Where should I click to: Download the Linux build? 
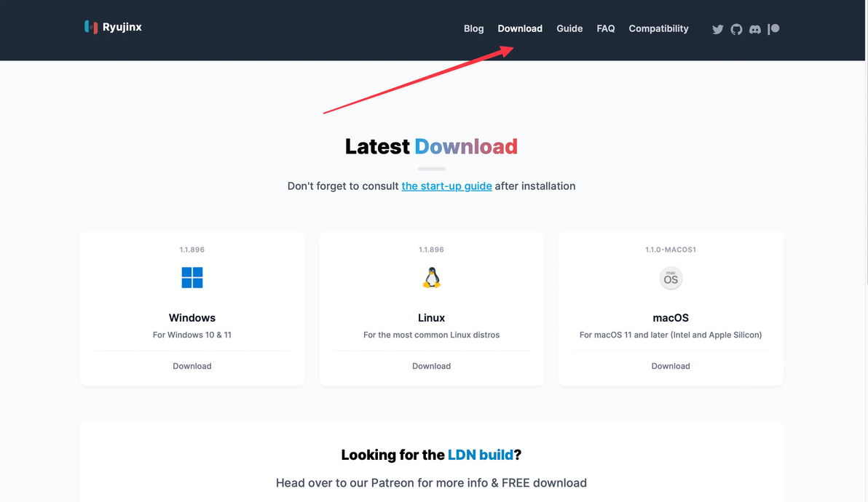[431, 366]
